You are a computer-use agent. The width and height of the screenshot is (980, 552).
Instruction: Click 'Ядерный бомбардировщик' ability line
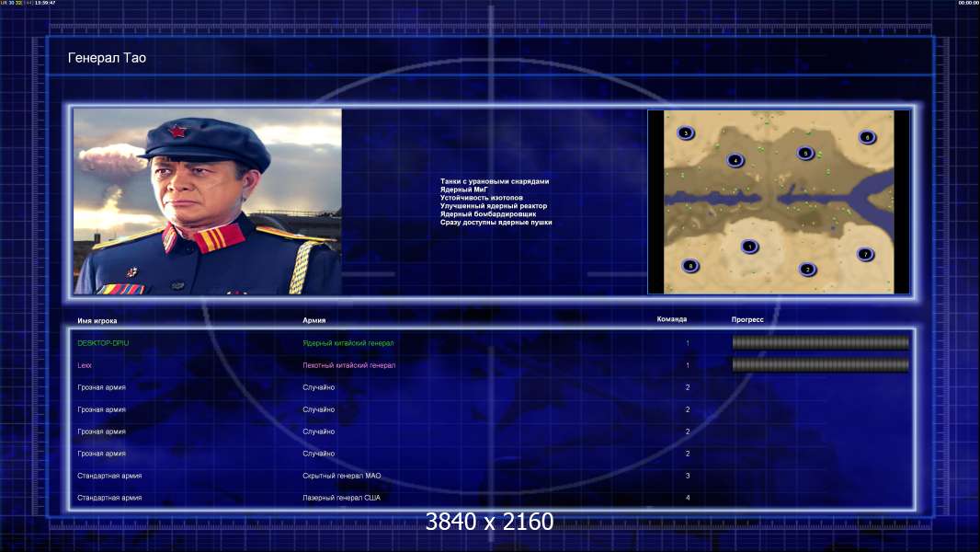[x=487, y=213]
